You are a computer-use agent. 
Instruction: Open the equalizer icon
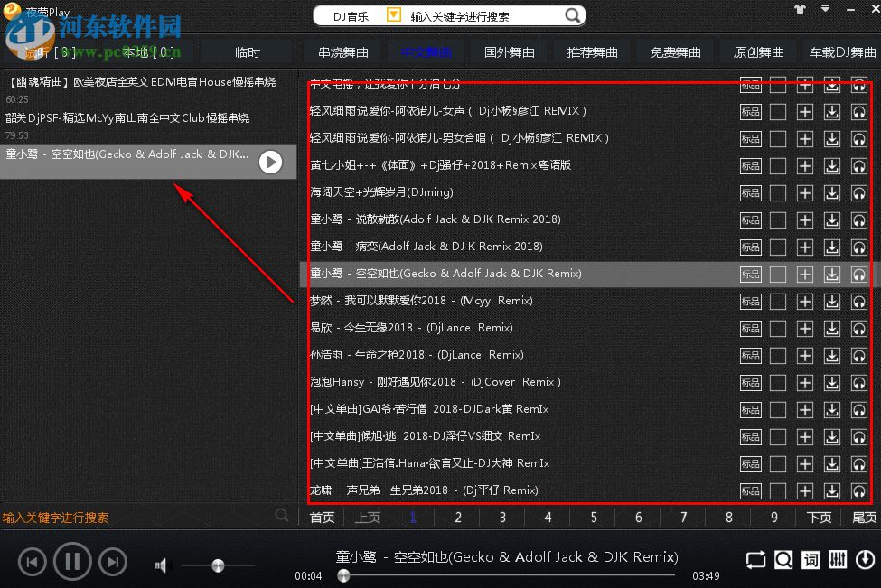(837, 560)
